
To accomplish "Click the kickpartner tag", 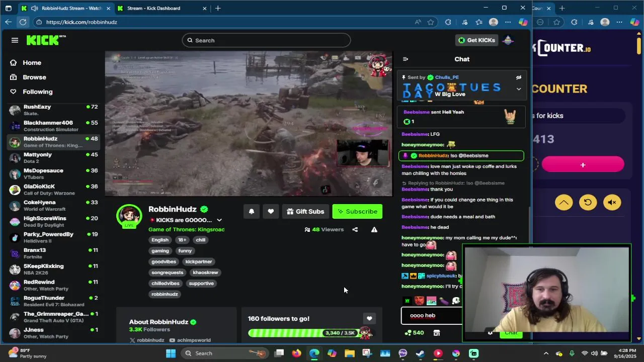I will coord(199,261).
